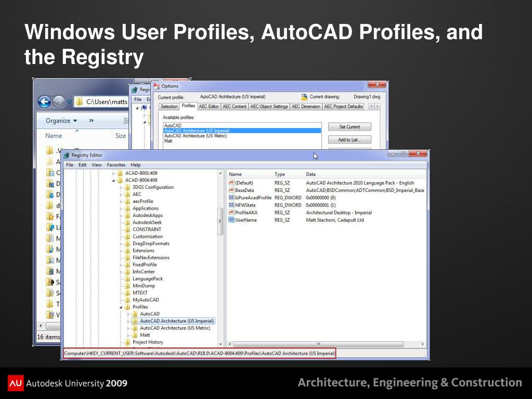Click the Add to List button

click(x=349, y=140)
